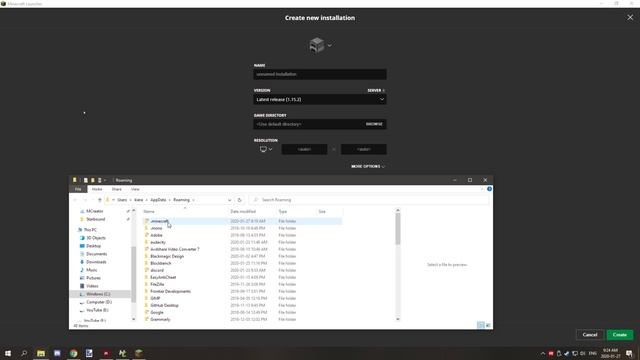Select the GIMP folder
640x360 pixels.
point(155,298)
